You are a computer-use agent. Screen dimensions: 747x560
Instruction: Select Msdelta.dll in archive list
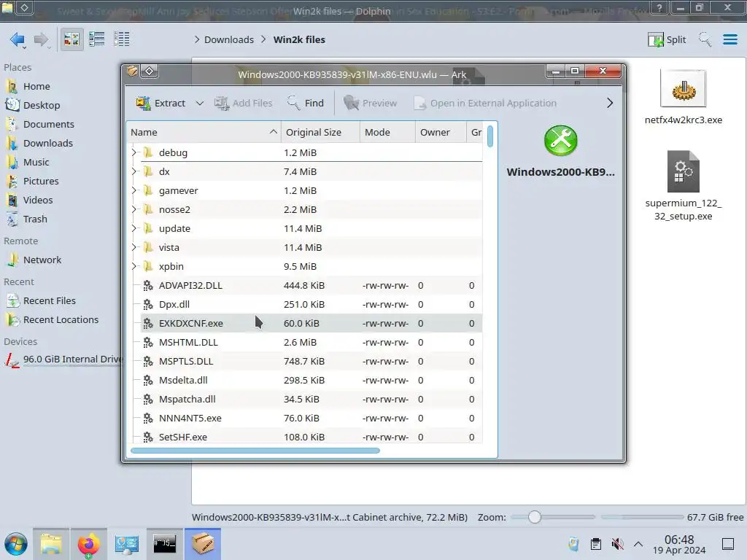point(312,380)
